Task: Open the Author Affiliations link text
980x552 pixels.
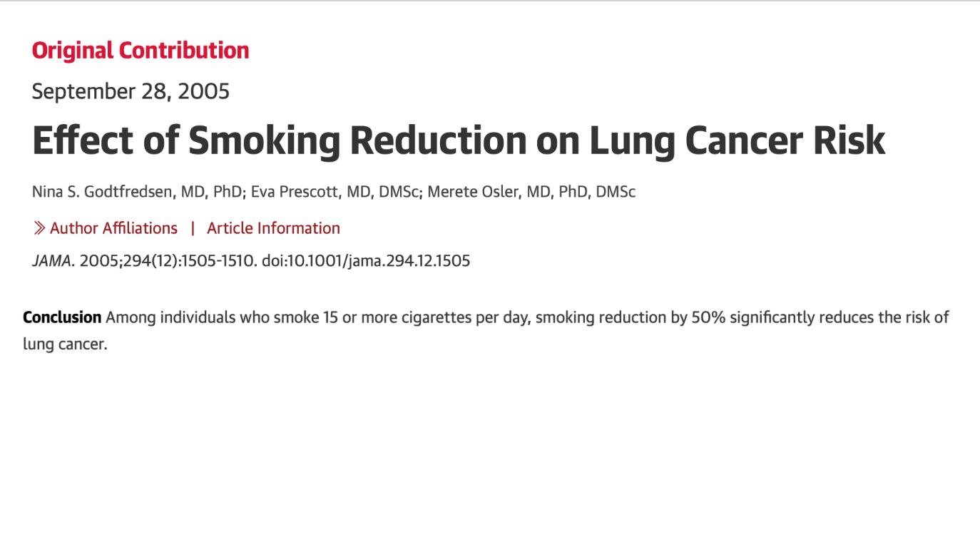Action: tap(113, 228)
